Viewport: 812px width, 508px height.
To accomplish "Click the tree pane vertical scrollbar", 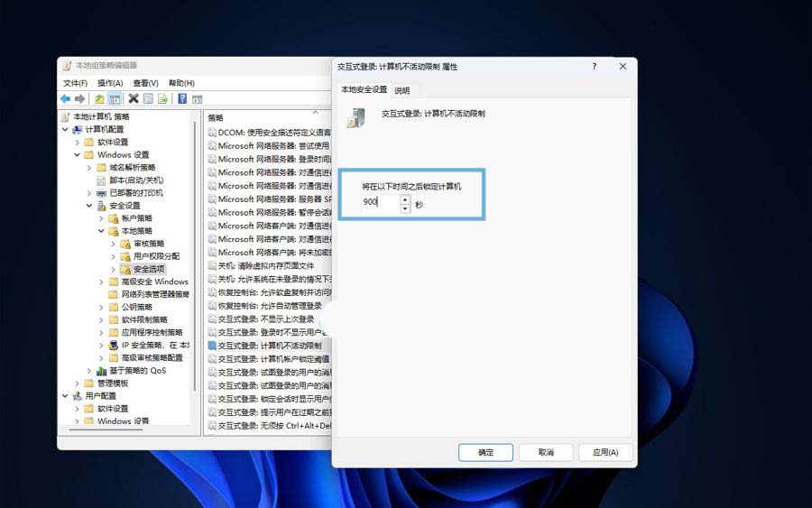I will pyautogui.click(x=195, y=256).
